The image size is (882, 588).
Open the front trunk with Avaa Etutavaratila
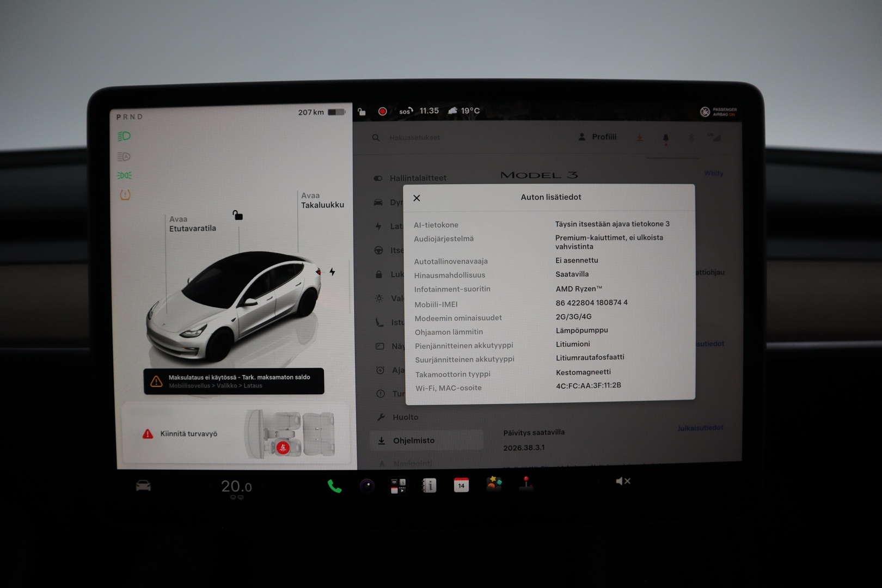coord(192,224)
